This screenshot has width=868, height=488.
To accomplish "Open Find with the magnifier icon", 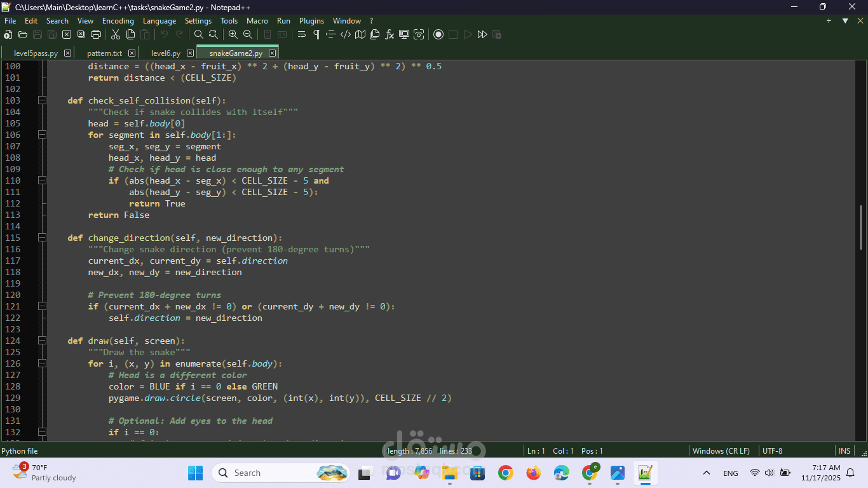I will click(199, 34).
